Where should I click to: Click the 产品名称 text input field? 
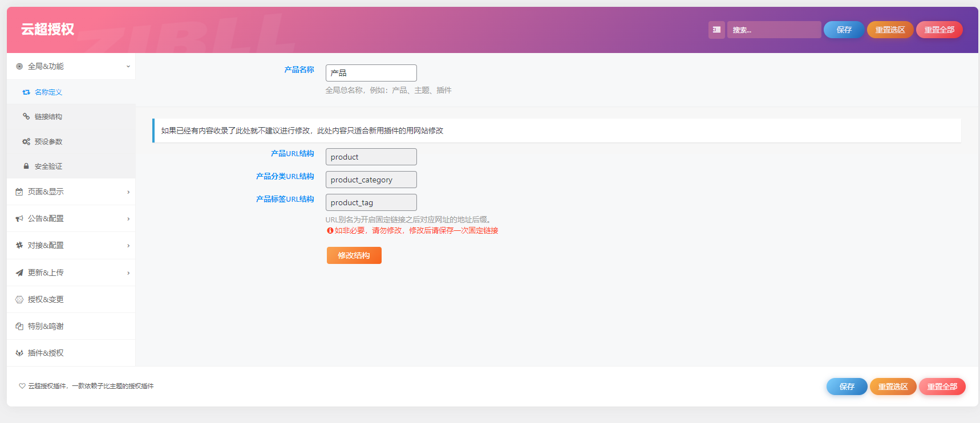click(371, 73)
